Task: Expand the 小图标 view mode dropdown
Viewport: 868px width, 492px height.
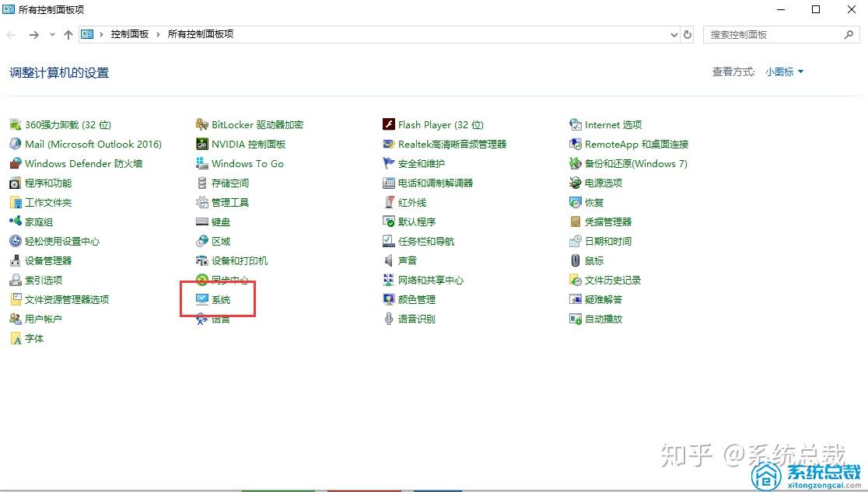Action: [784, 72]
